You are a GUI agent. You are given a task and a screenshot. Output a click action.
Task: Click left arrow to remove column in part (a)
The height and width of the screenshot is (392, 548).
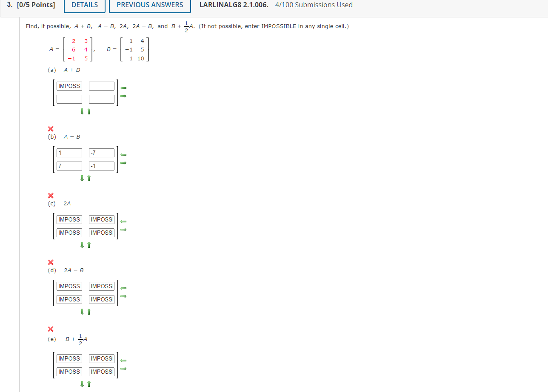pyautogui.click(x=123, y=88)
